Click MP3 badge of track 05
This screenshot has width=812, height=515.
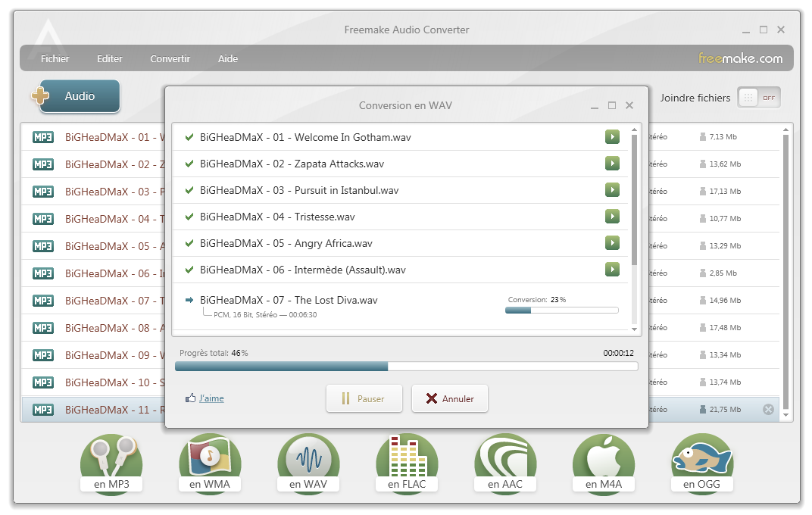(42, 246)
